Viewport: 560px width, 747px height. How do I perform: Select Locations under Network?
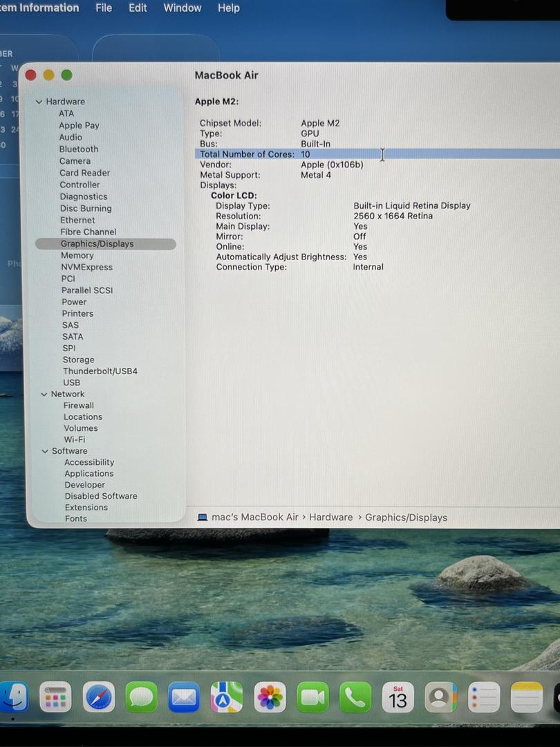(83, 417)
